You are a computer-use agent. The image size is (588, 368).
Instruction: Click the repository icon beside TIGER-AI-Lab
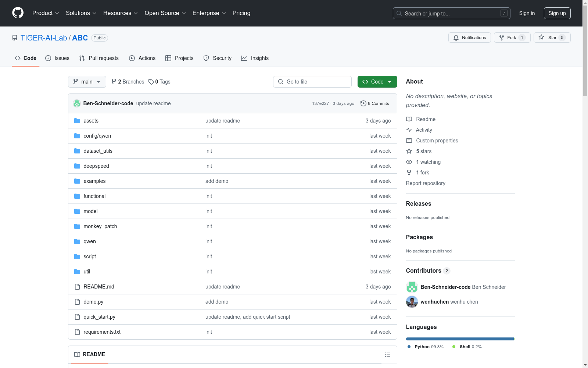click(x=15, y=38)
